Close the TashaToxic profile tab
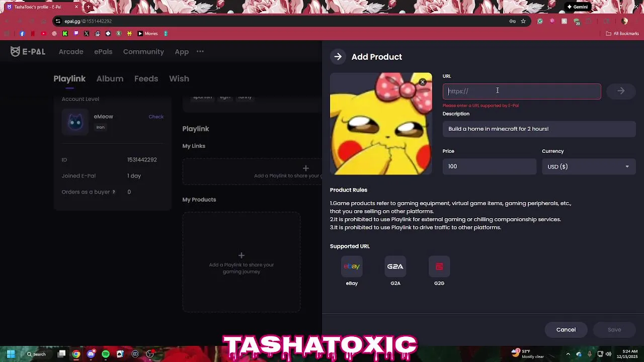The width and height of the screenshot is (644, 362). 76,7
